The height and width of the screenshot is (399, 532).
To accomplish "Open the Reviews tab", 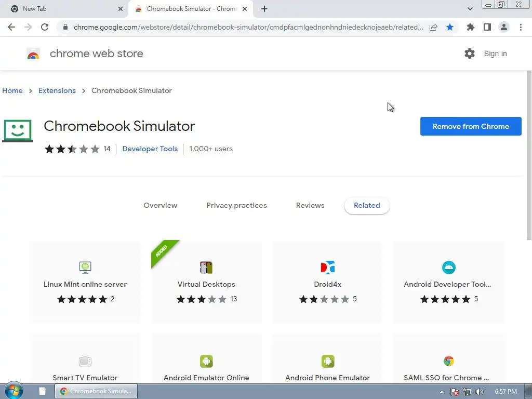I will 310,205.
